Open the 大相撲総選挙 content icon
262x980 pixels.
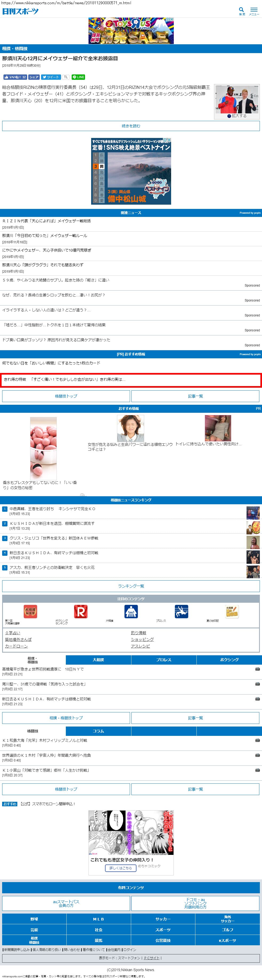tap(30, 611)
